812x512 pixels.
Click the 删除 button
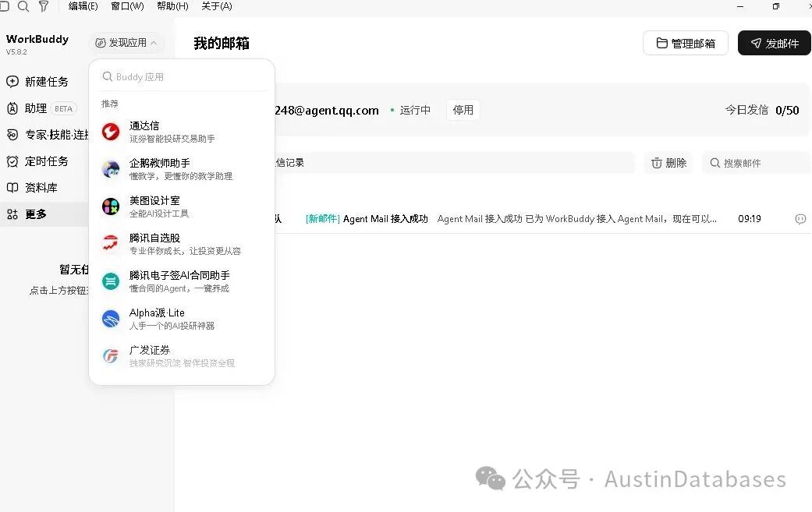click(x=669, y=163)
